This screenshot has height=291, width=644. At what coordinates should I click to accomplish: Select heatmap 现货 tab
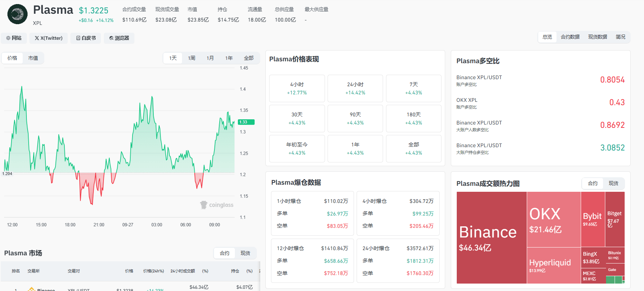tap(613, 183)
